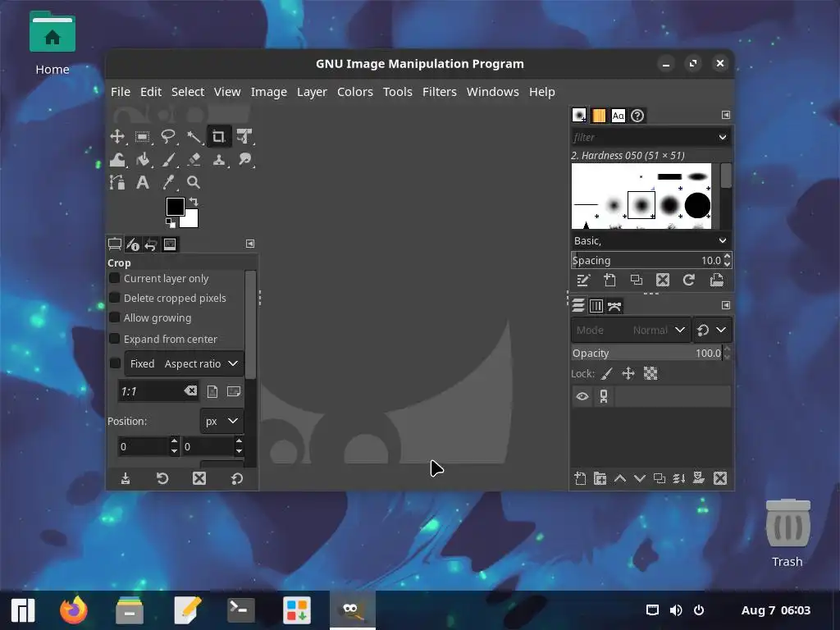Viewport: 840px width, 630px height.
Task: Enable Allow growing checkbox
Action: tap(115, 317)
